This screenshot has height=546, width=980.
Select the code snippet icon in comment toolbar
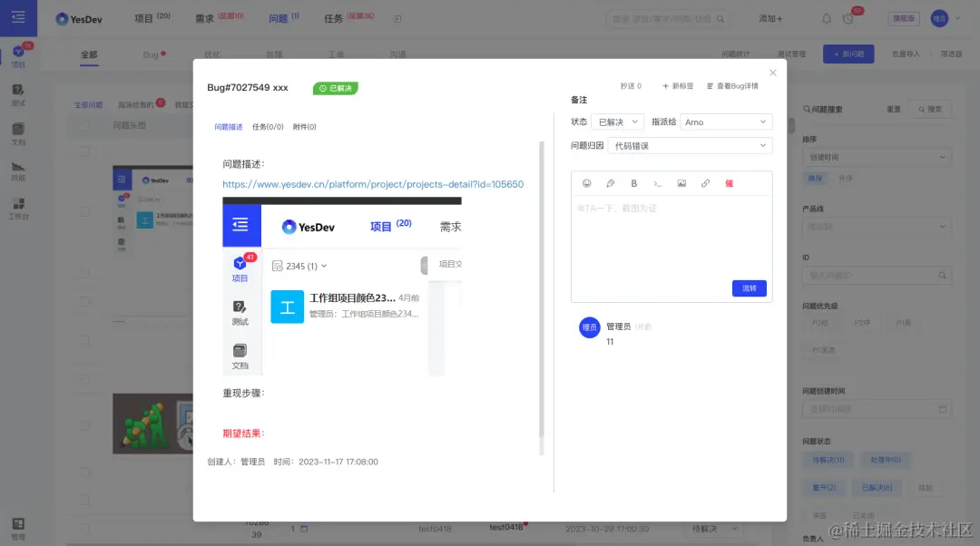659,182
